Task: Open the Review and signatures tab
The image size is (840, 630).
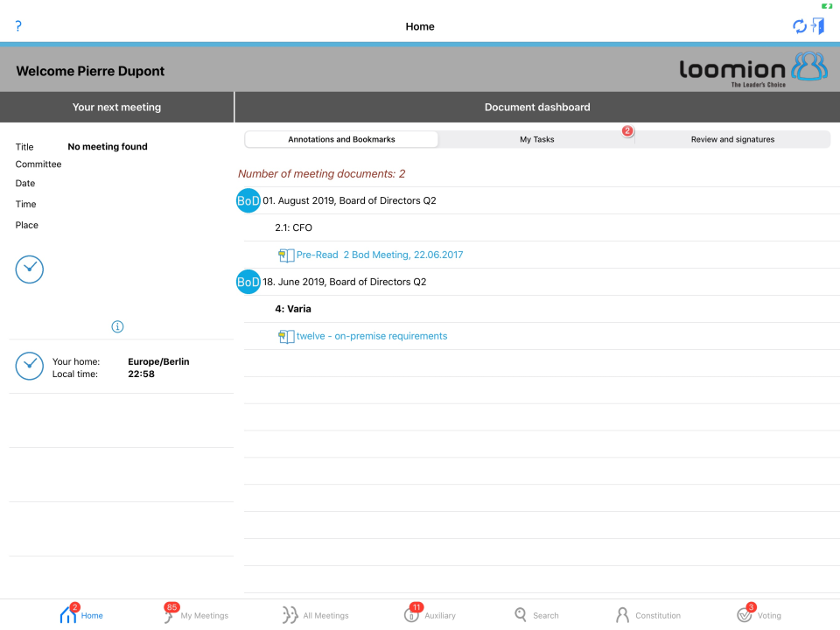Action: (733, 138)
